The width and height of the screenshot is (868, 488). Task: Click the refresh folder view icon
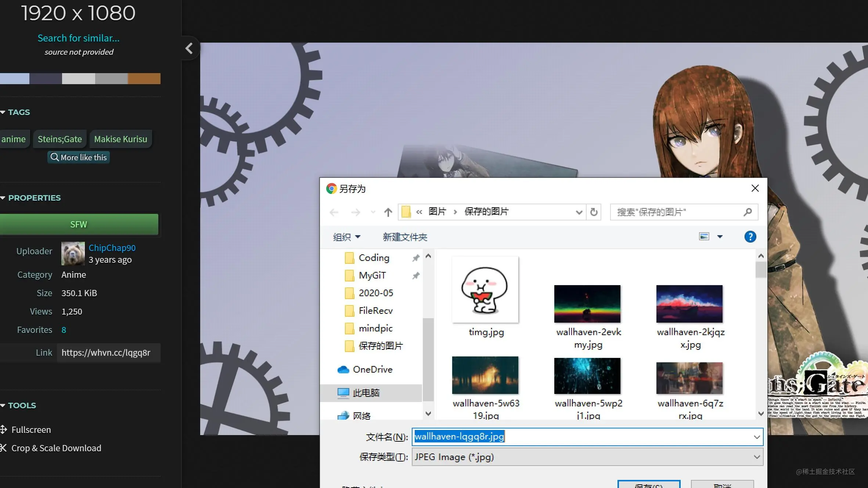pyautogui.click(x=594, y=212)
